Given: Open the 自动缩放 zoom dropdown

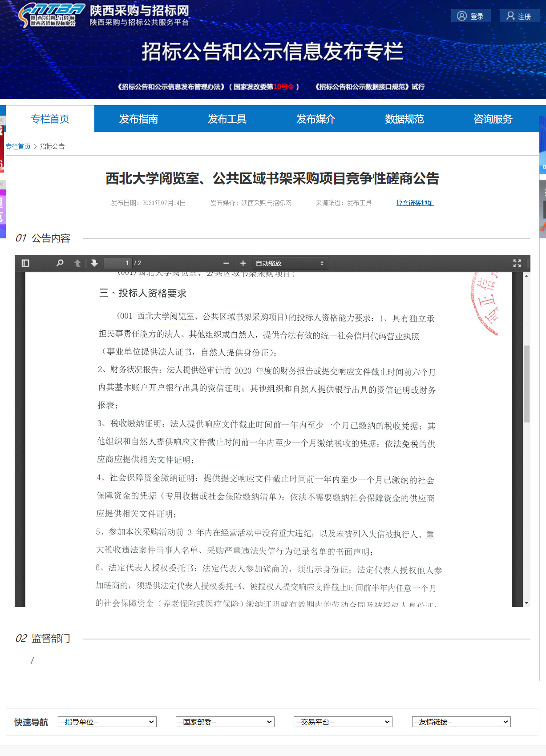Looking at the screenshot, I should [x=290, y=263].
